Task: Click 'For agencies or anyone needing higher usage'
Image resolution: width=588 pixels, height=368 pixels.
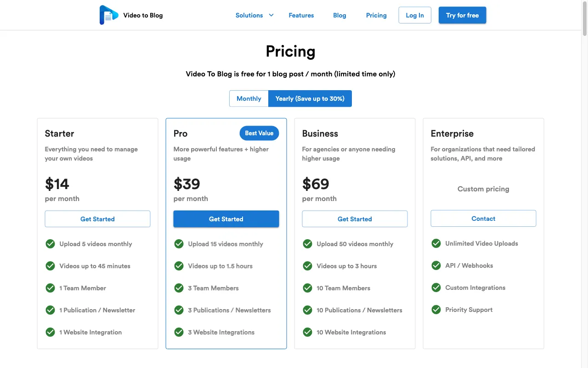Action: [x=349, y=154]
